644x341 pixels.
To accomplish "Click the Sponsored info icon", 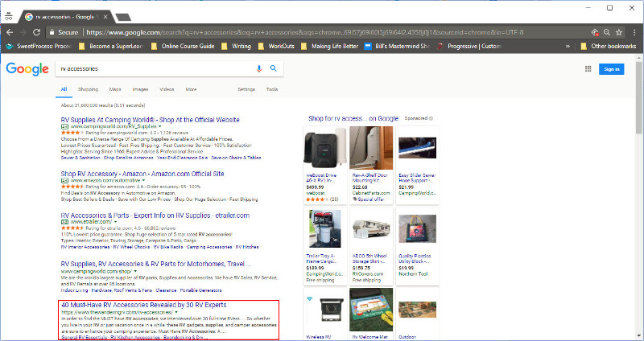I will [x=431, y=118].
